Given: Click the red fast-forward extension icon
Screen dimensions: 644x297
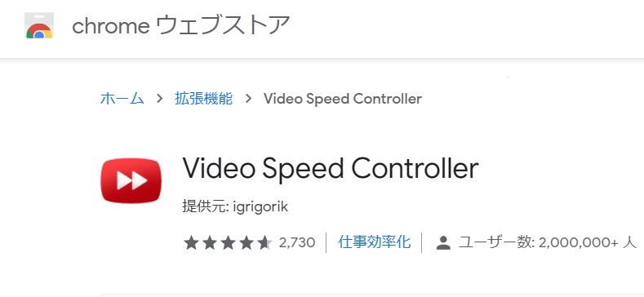Looking at the screenshot, I should 131,180.
